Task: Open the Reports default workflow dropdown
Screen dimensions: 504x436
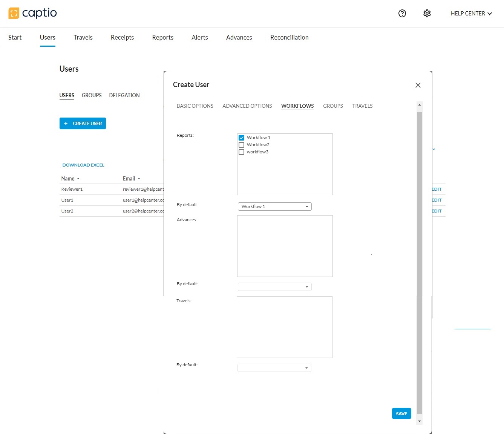Action: coord(274,207)
